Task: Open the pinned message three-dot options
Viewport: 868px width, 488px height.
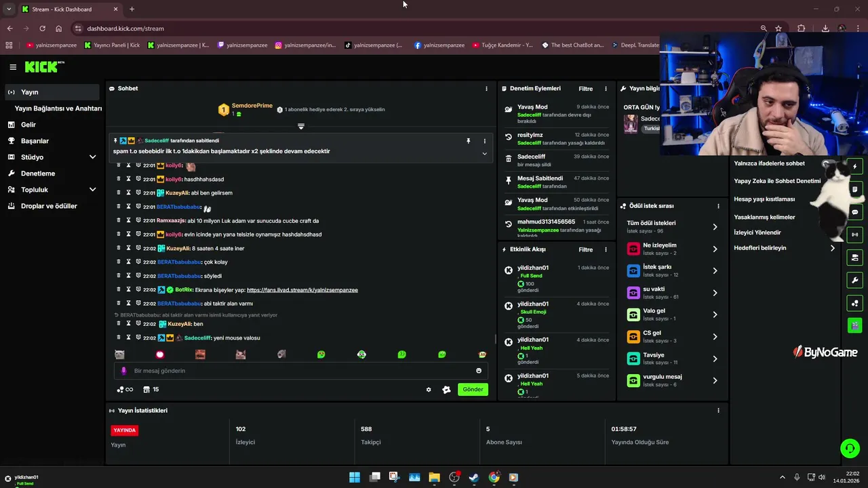Action: coord(484,141)
